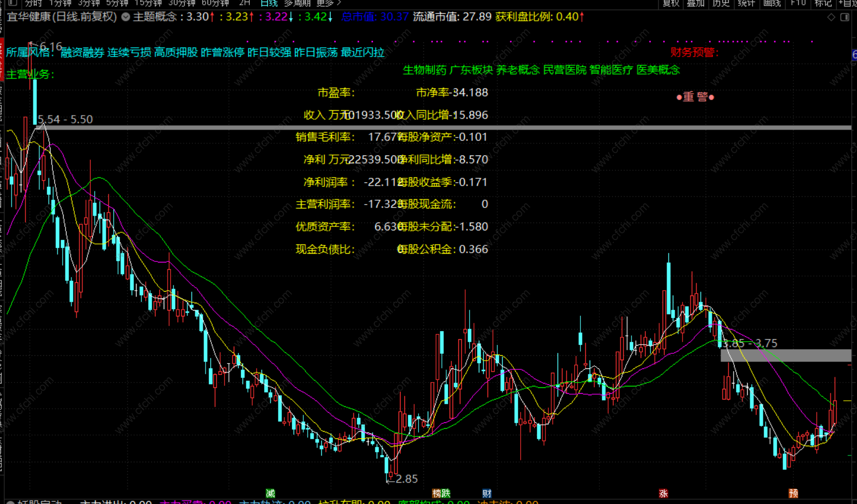Image resolution: width=857 pixels, height=504 pixels.
Task: Click the green 减 event marker
Action: 271,493
